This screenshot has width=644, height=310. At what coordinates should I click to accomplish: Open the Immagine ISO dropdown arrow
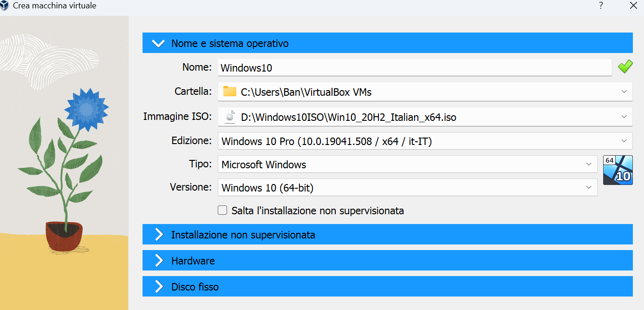tap(624, 117)
